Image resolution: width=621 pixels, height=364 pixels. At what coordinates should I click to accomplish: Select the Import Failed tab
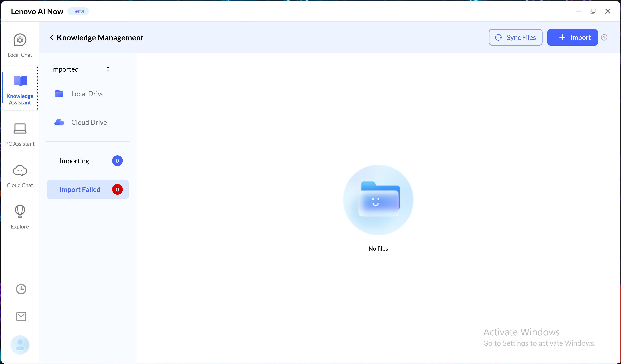[x=80, y=189]
